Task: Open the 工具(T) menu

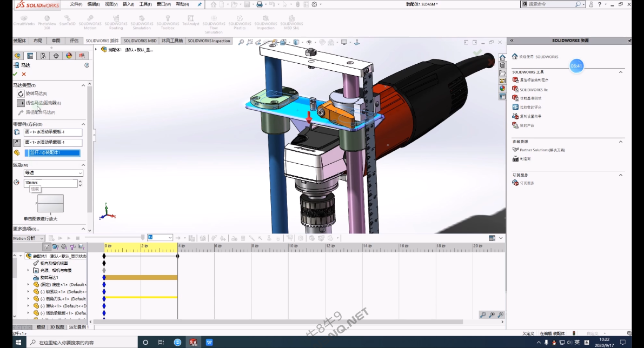Action: 145,4
